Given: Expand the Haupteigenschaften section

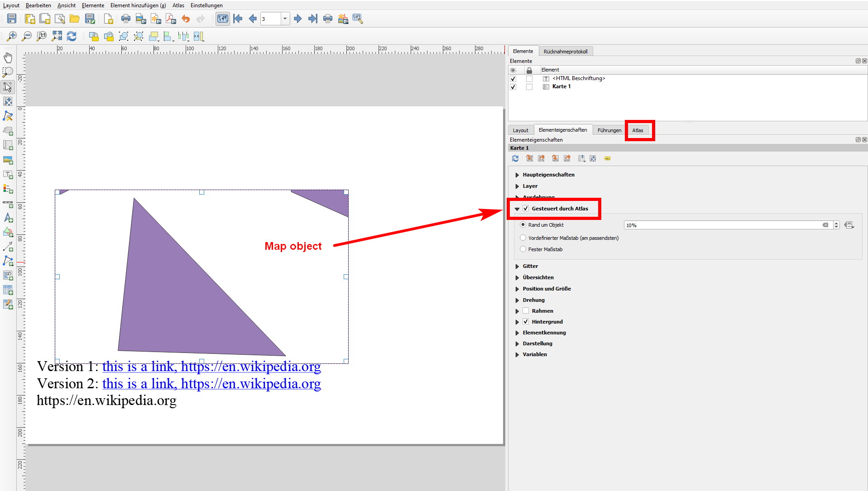Looking at the screenshot, I should point(517,175).
